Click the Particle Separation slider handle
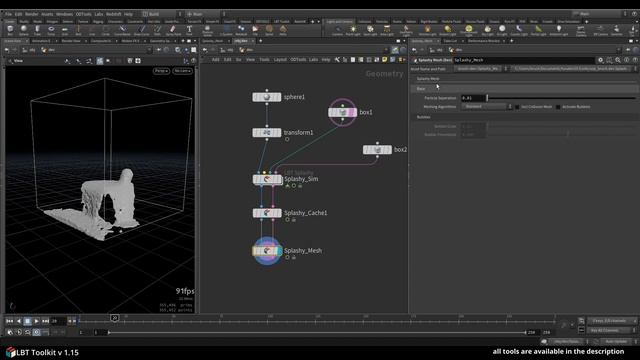 487,98
